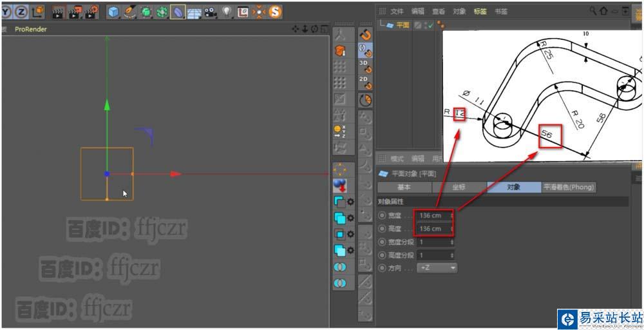Click the orange S plugin icon

pos(275,12)
